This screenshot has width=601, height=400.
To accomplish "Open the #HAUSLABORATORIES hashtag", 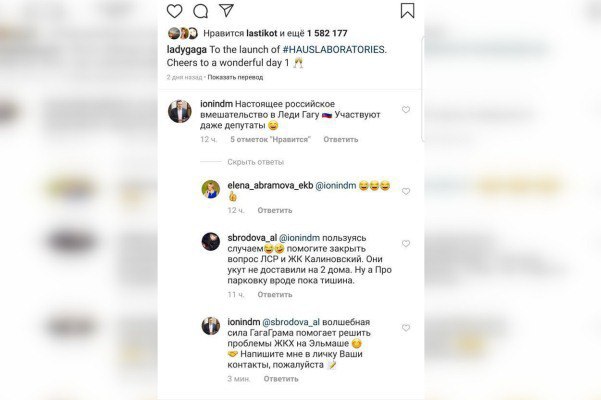I will [333, 49].
